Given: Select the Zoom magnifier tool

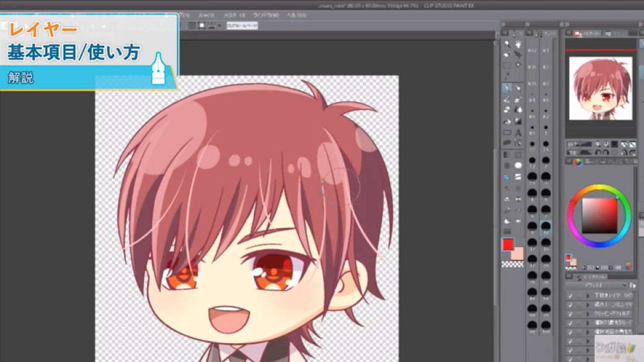Looking at the screenshot, I should click(x=507, y=43).
